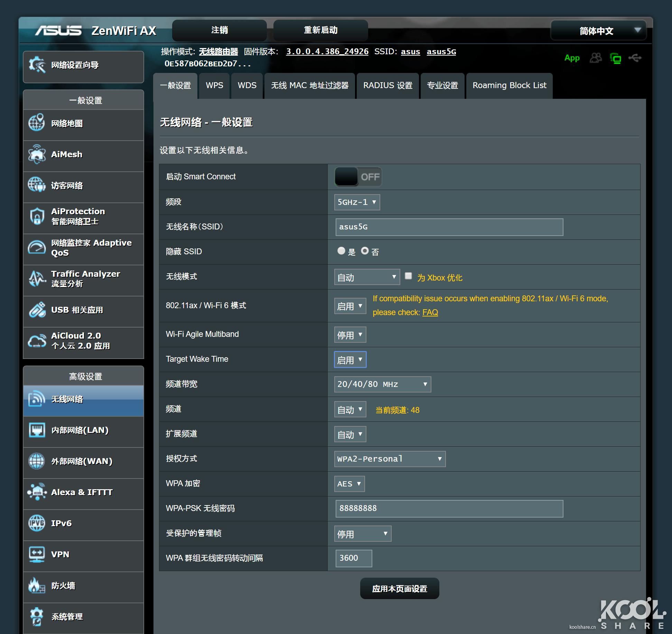The width and height of the screenshot is (672, 634).
Task: Enable the 为 Xbox 优化 checkbox
Action: coord(408,276)
